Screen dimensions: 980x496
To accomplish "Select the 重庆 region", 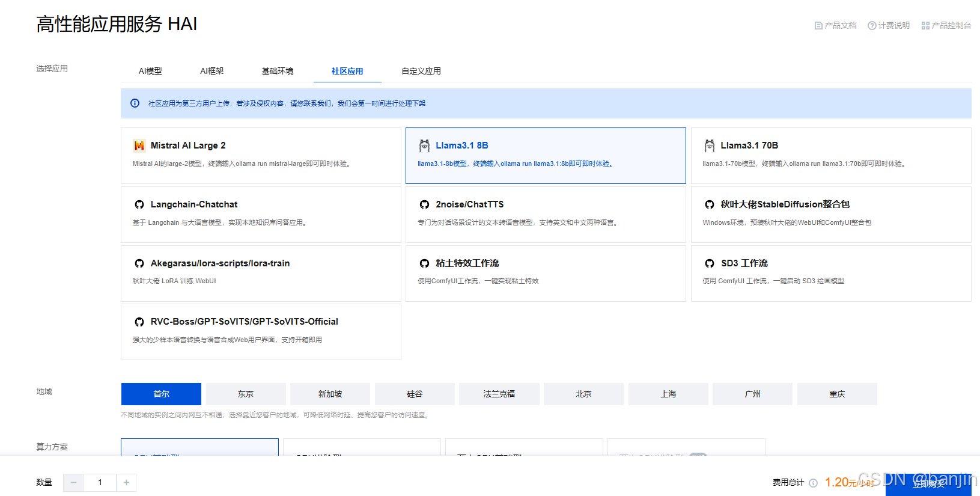I will pyautogui.click(x=837, y=394).
